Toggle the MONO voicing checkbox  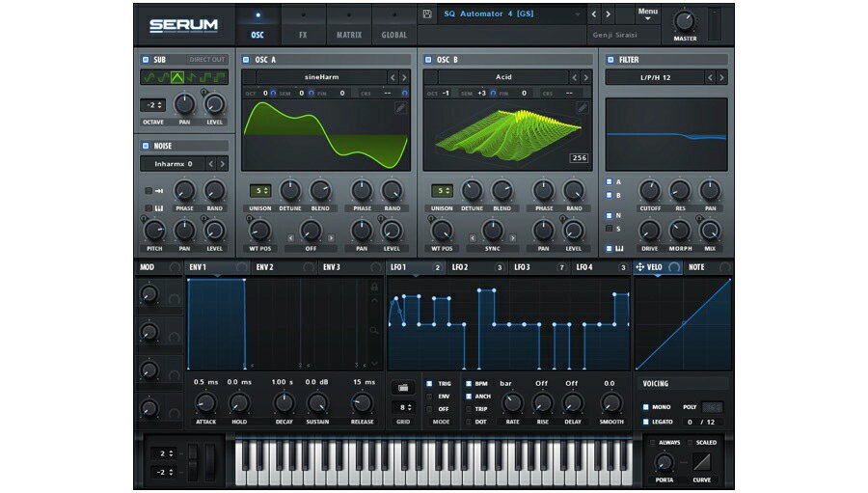click(x=645, y=407)
